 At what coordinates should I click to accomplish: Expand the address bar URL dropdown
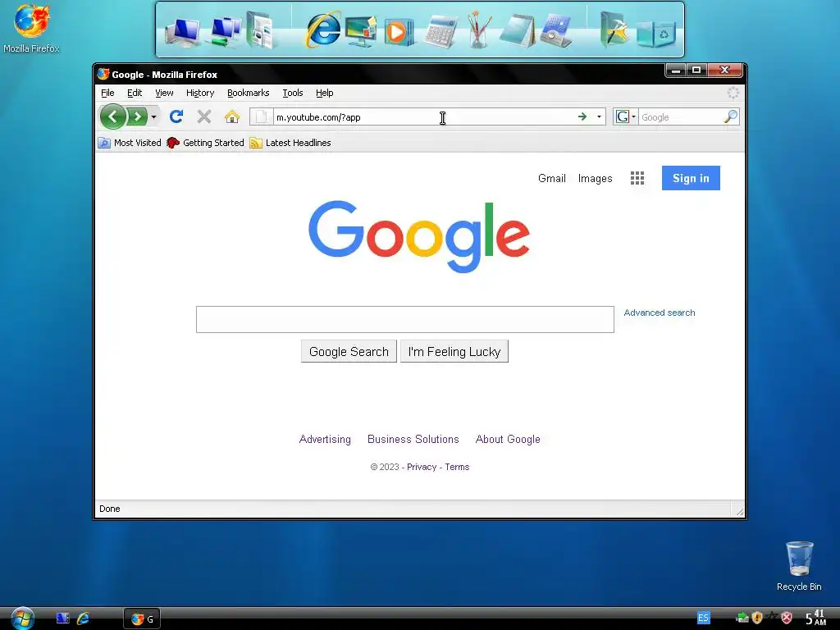click(x=599, y=116)
